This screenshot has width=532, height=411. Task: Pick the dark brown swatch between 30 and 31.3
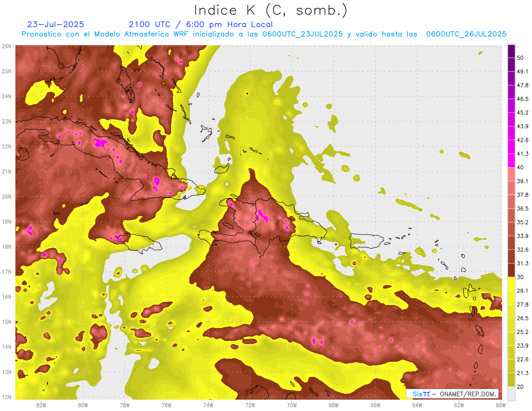click(511, 270)
